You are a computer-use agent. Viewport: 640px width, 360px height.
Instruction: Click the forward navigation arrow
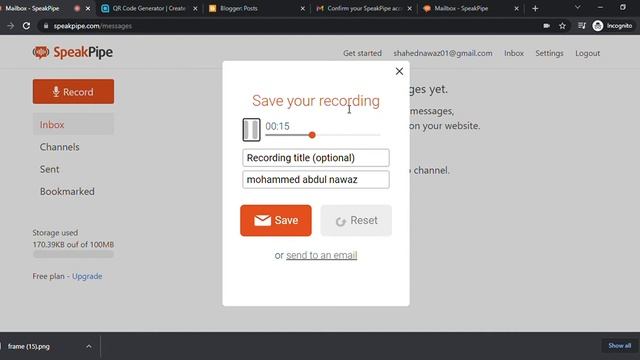click(x=11, y=26)
